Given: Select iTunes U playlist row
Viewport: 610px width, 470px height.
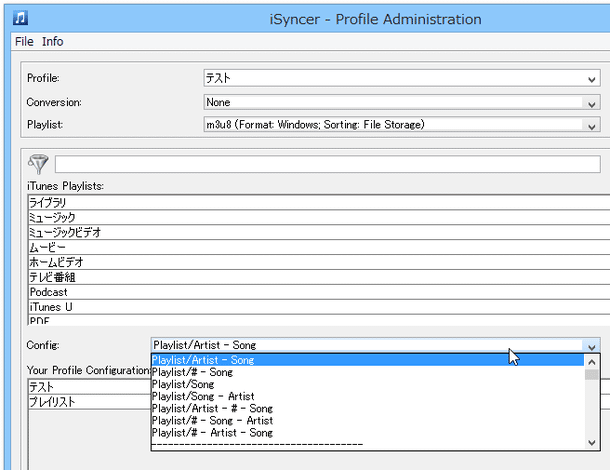Looking at the screenshot, I should pos(319,307).
